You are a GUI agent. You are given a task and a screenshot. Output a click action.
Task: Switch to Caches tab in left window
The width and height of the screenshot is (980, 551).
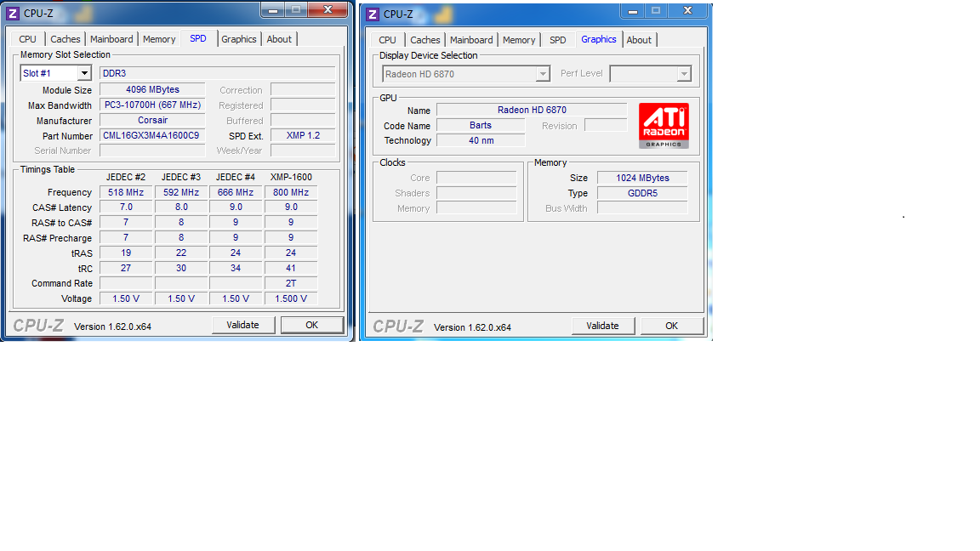pyautogui.click(x=65, y=39)
